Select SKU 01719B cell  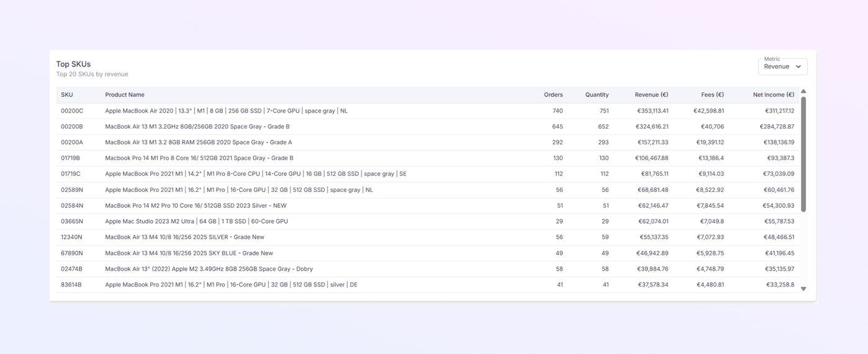click(71, 158)
